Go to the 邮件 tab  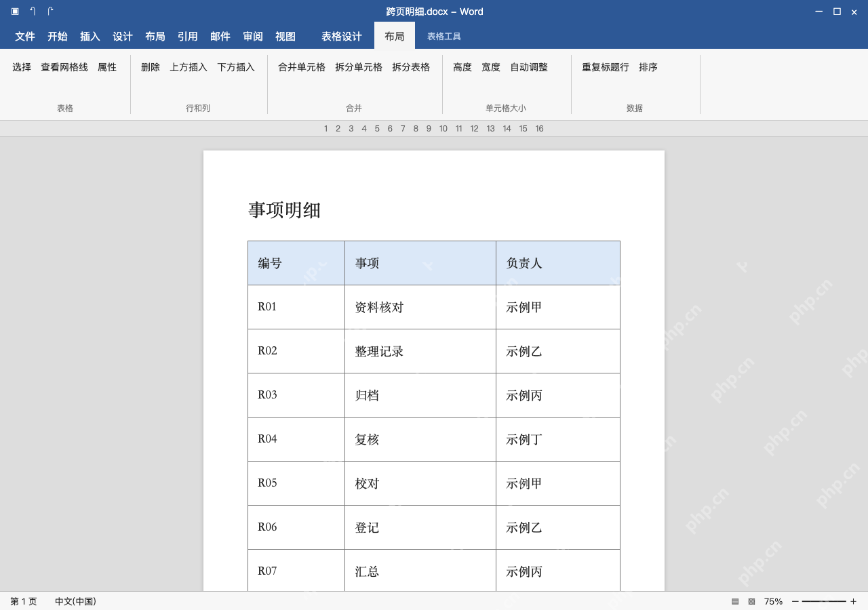tap(220, 37)
